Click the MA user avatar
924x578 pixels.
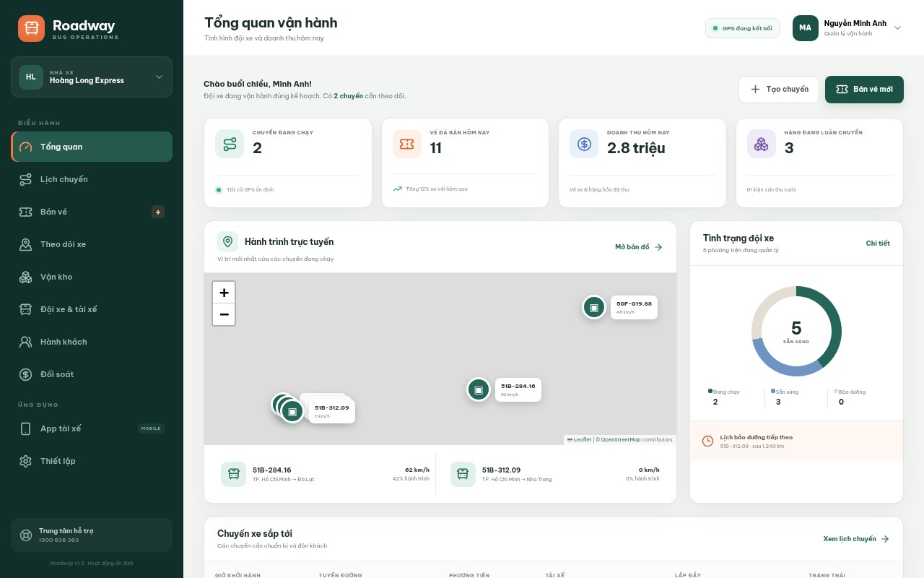[x=806, y=28]
